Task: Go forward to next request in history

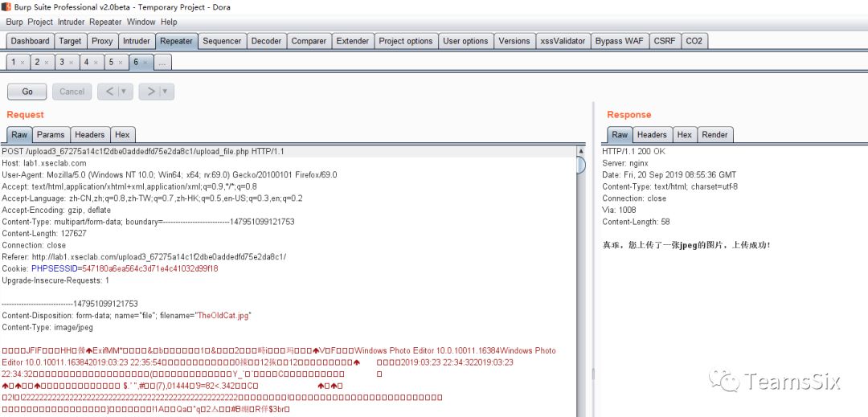Action: 150,92
